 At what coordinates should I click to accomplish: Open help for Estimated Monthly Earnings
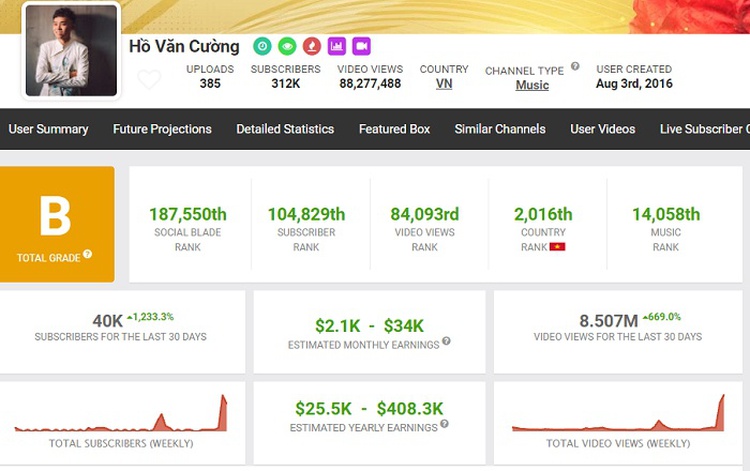point(446,342)
